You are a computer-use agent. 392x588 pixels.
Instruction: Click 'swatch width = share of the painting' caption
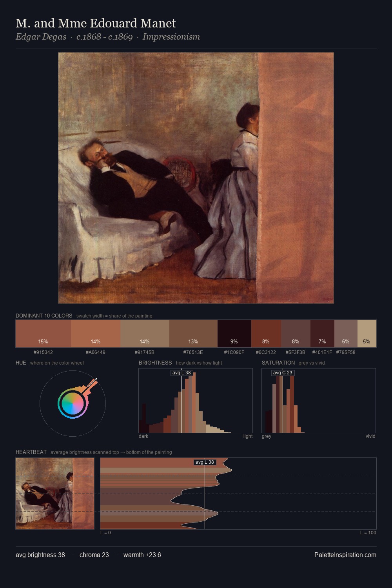[114, 316]
